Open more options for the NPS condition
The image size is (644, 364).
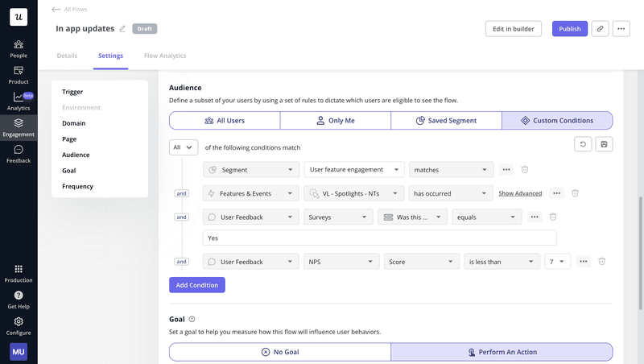point(583,261)
